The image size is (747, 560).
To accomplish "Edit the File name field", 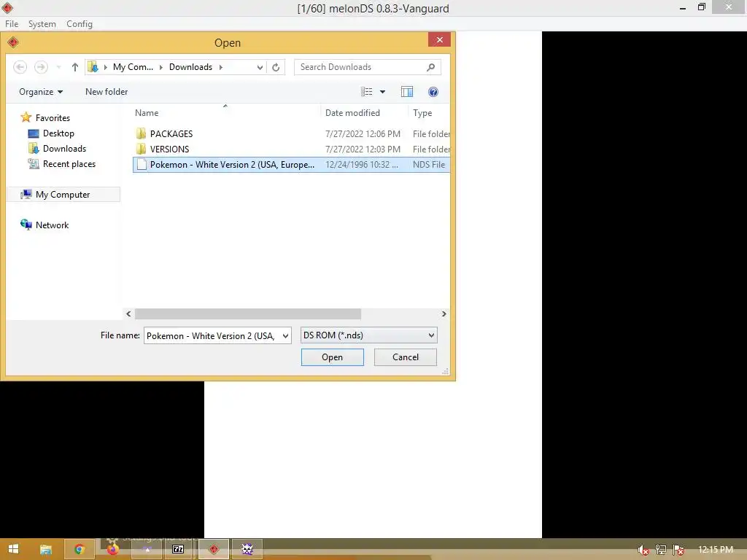I will click(212, 335).
